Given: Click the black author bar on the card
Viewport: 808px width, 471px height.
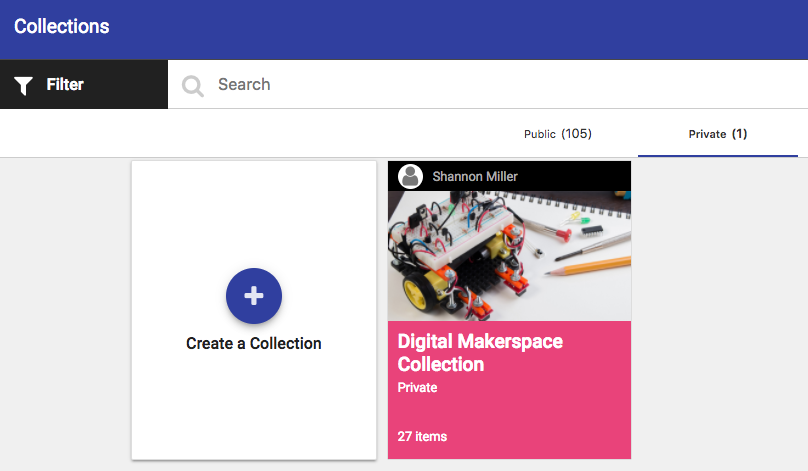Looking at the screenshot, I should tap(580, 176).
